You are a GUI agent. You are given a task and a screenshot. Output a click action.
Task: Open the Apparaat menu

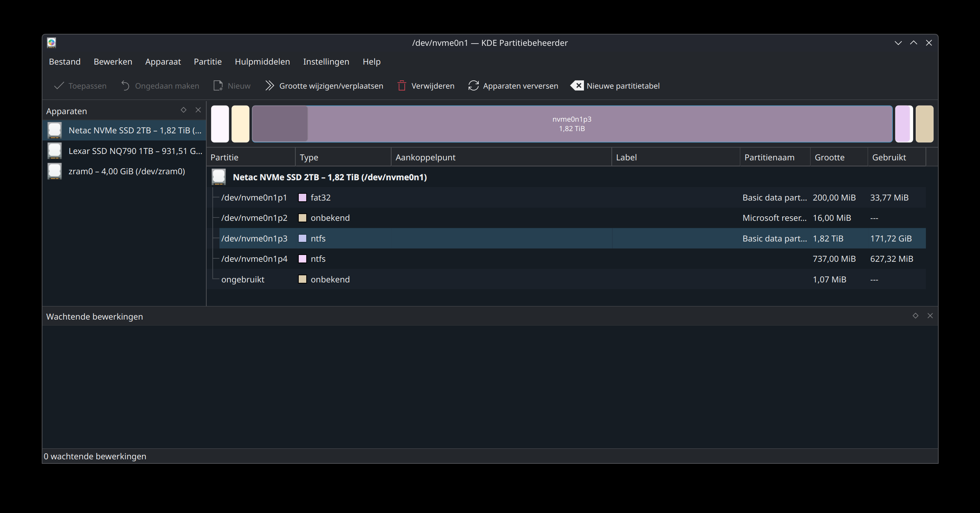pos(163,62)
